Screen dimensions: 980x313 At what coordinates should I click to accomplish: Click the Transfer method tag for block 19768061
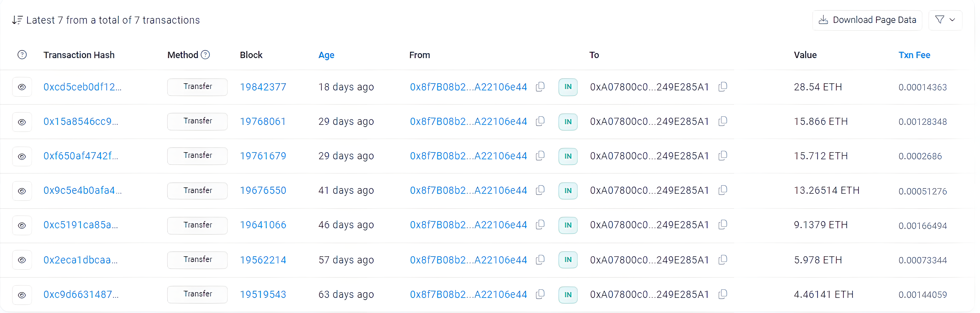point(198,121)
